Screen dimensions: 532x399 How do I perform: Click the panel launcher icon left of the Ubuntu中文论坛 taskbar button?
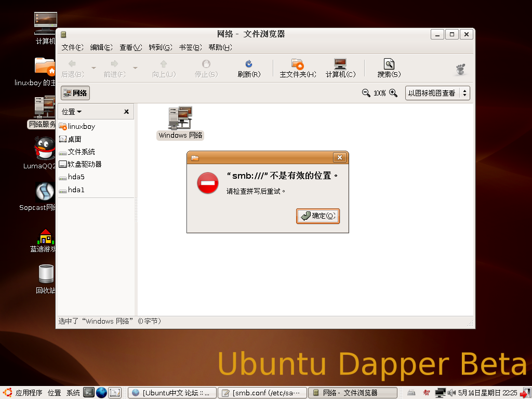click(115, 393)
